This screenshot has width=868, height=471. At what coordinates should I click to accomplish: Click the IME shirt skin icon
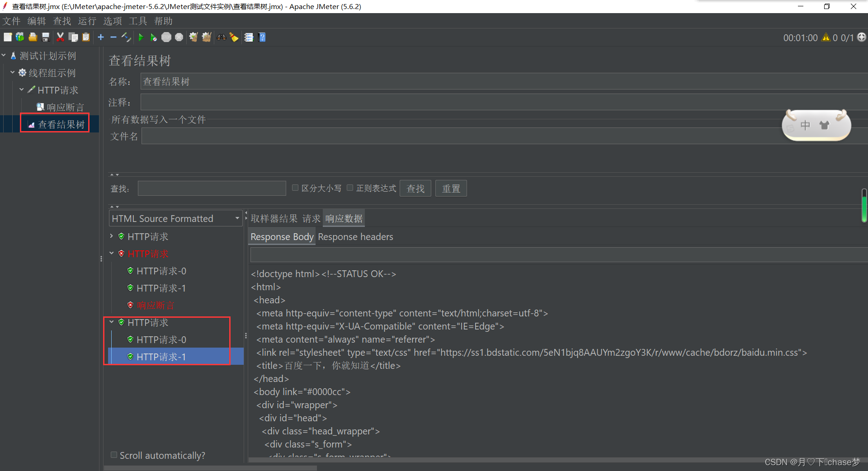pos(824,125)
